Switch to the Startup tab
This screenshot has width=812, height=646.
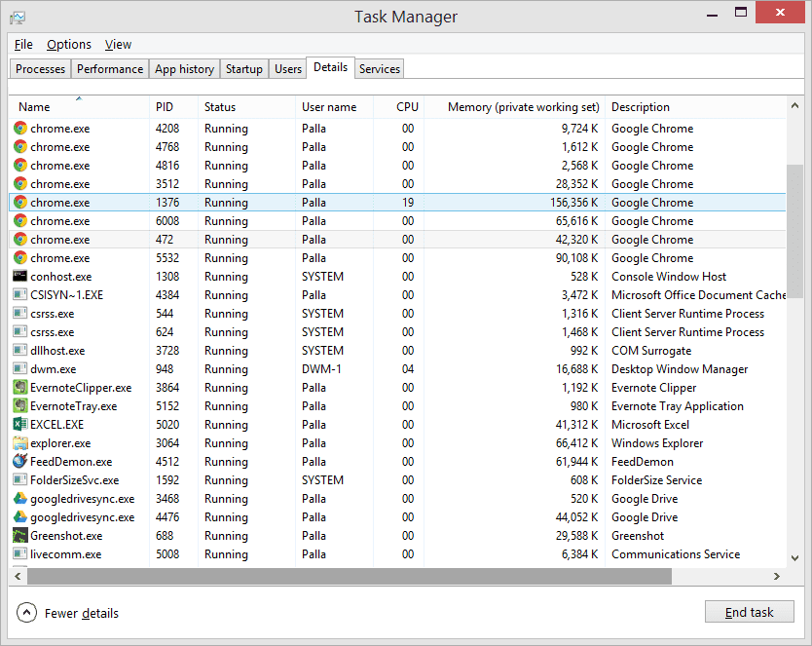(243, 69)
